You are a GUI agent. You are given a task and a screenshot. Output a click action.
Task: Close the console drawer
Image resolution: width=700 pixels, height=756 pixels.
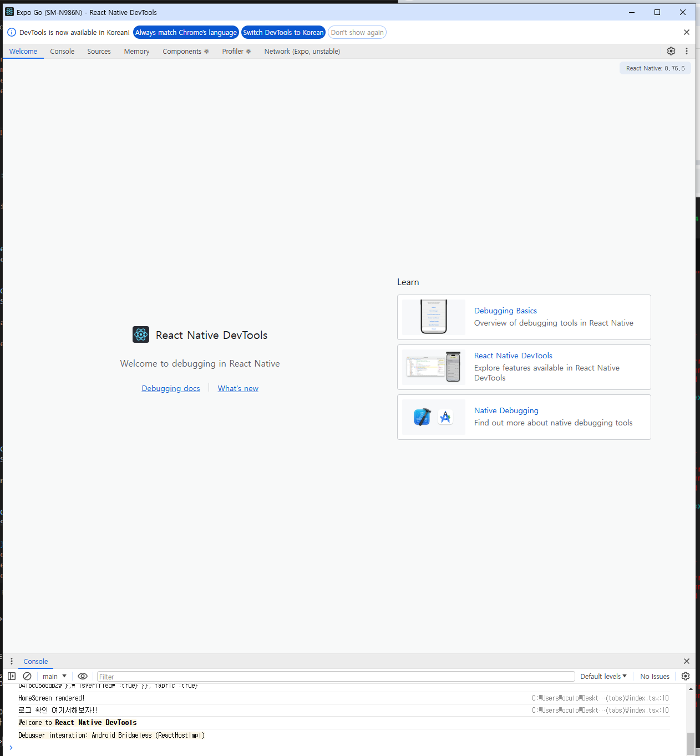click(687, 661)
